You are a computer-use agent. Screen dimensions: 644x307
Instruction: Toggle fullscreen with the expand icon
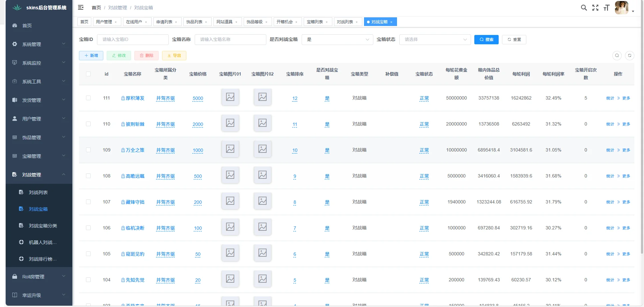pos(595,7)
